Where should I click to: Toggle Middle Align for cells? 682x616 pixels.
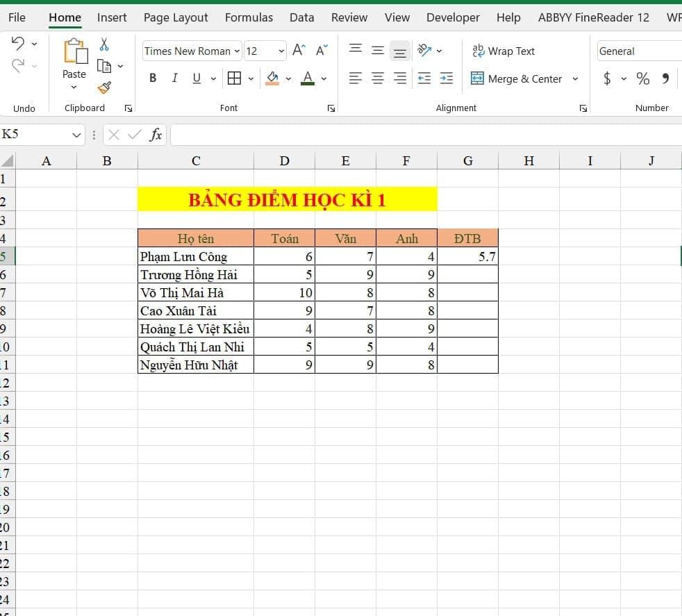coord(378,51)
